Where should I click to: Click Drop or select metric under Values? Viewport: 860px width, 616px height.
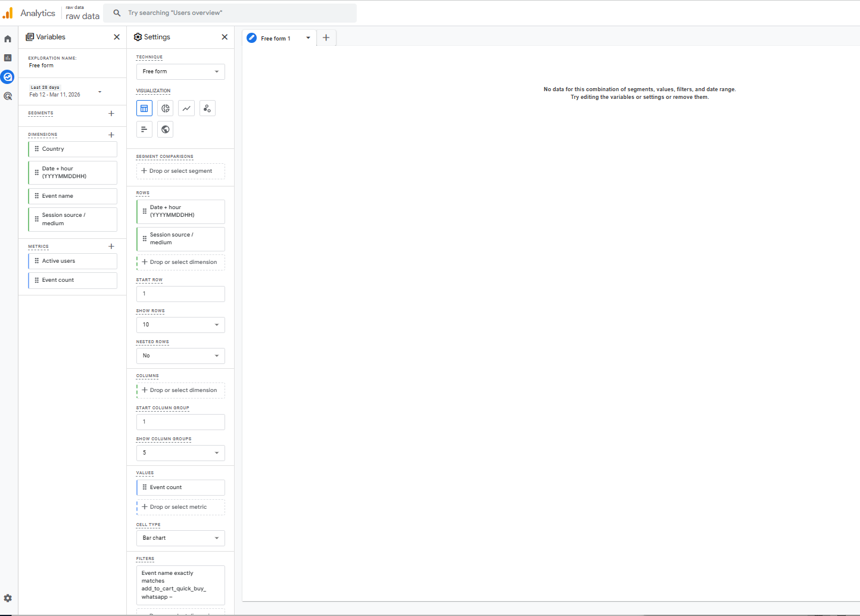tap(180, 507)
